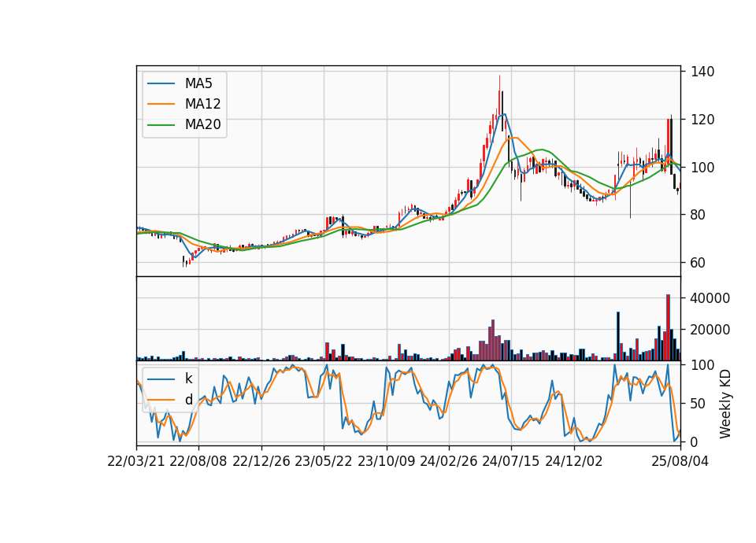The width and height of the screenshot is (756, 543).
Task: Click the MA12 orange line sample in legend
Action: tap(161, 104)
